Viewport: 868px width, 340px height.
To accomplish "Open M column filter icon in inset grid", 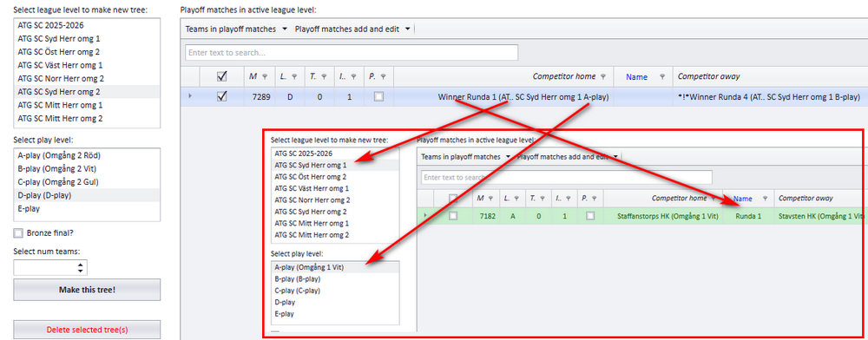I will 490,199.
